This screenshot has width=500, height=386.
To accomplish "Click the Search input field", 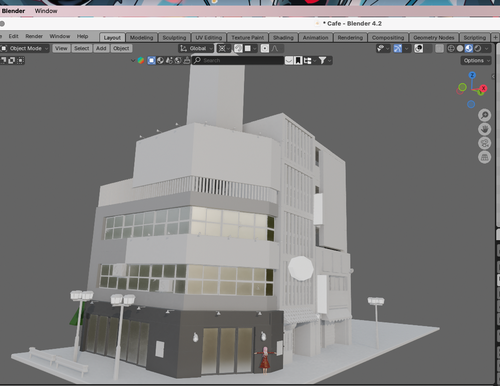I will click(x=238, y=61).
